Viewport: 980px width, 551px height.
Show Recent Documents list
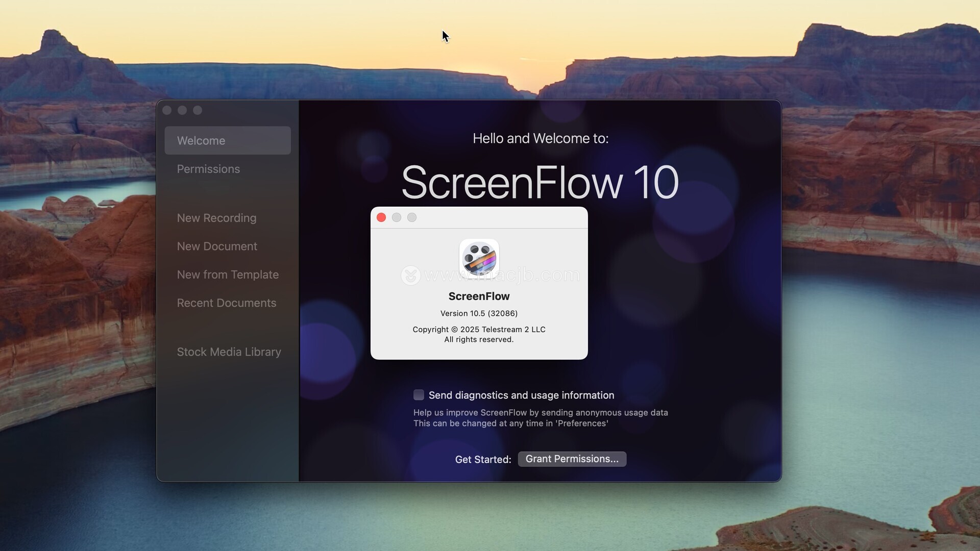pos(227,303)
